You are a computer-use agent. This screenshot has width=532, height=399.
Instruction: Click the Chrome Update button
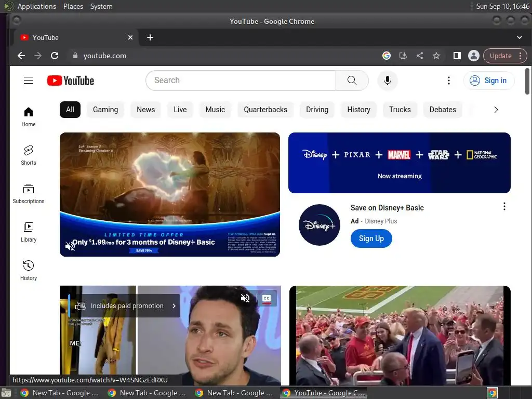(500, 56)
